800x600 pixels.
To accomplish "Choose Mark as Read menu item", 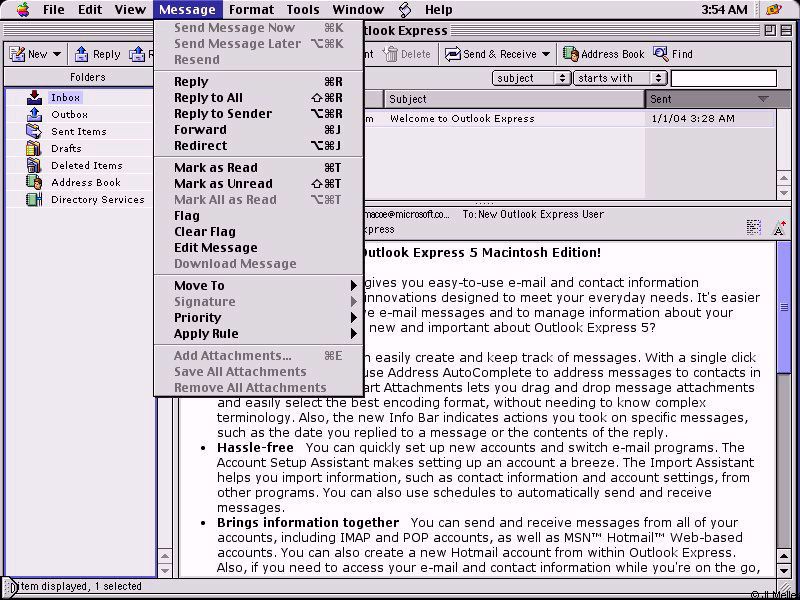I will (259, 167).
